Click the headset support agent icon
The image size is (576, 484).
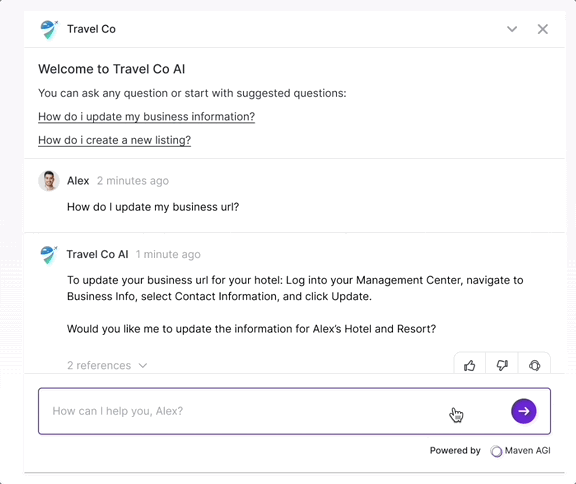point(534,365)
